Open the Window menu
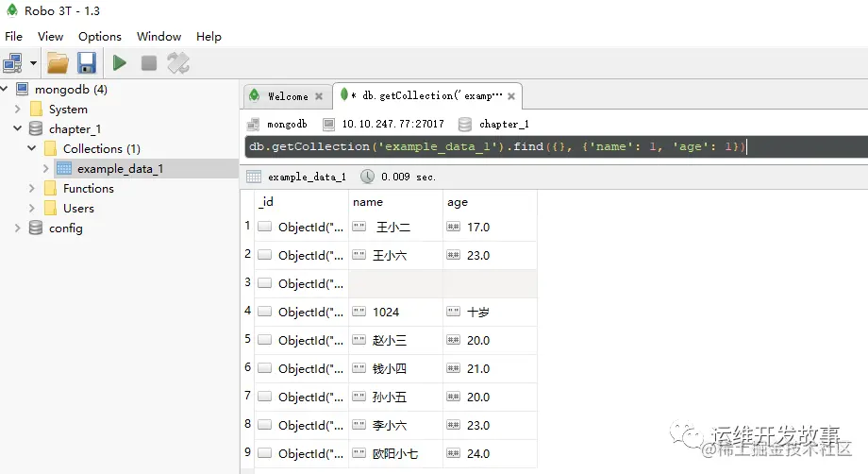 pyautogui.click(x=159, y=37)
